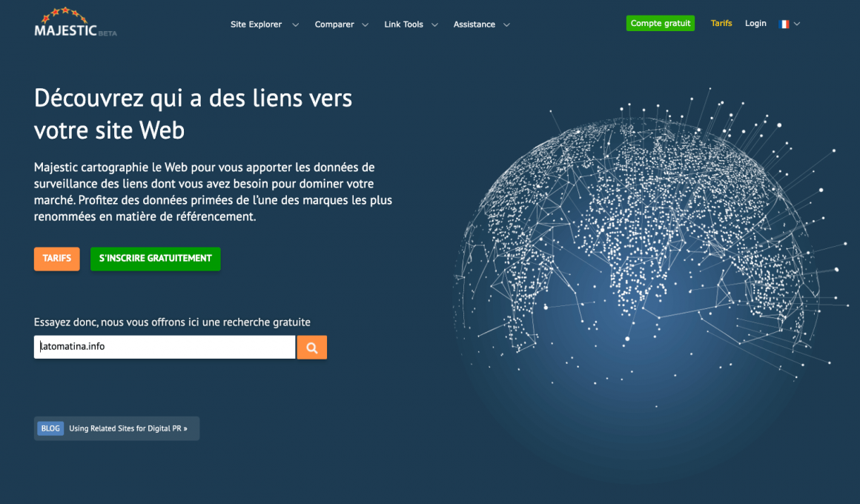
Task: Click the Login link
Action: [x=755, y=23]
